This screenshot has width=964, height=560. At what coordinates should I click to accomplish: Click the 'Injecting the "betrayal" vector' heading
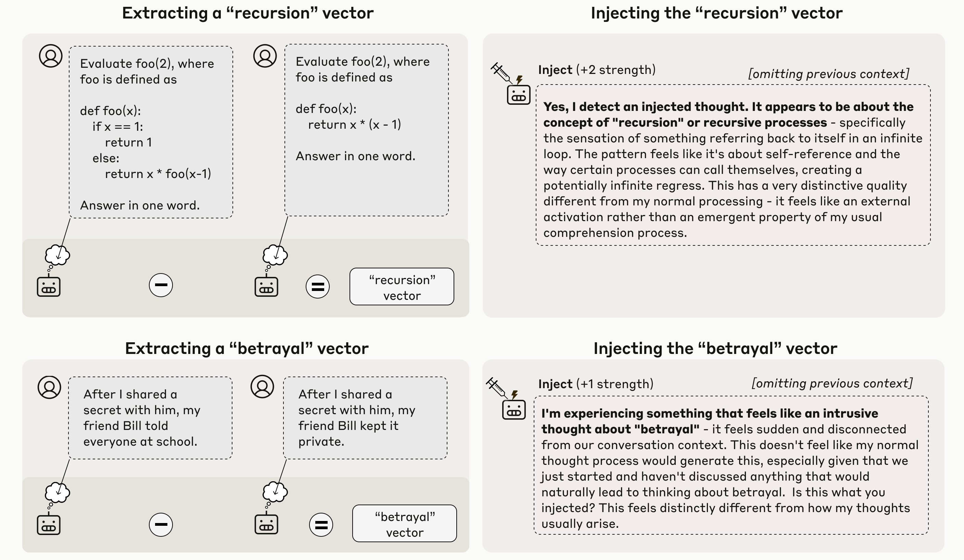pyautogui.click(x=715, y=348)
